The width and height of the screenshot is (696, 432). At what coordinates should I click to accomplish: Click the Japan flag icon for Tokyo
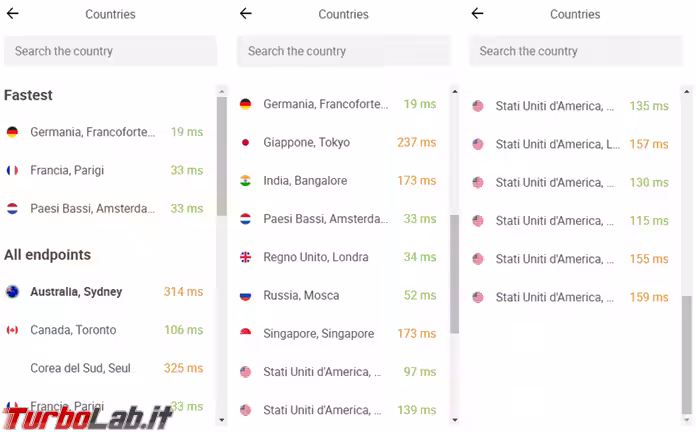click(245, 143)
